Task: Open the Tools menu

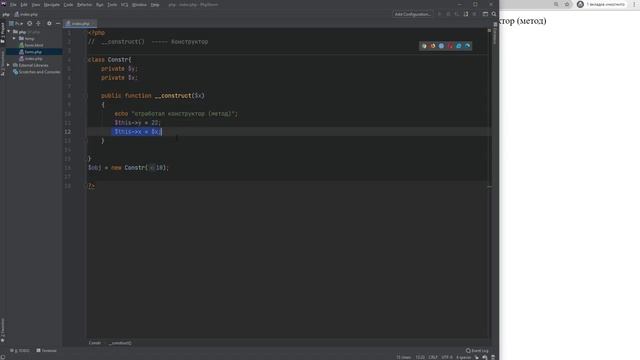Action: [x=112, y=4]
